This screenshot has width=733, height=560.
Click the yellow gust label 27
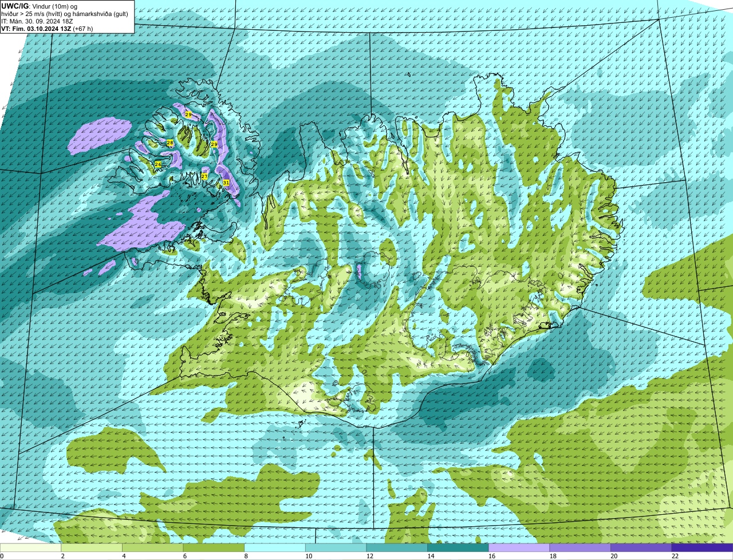coord(204,176)
